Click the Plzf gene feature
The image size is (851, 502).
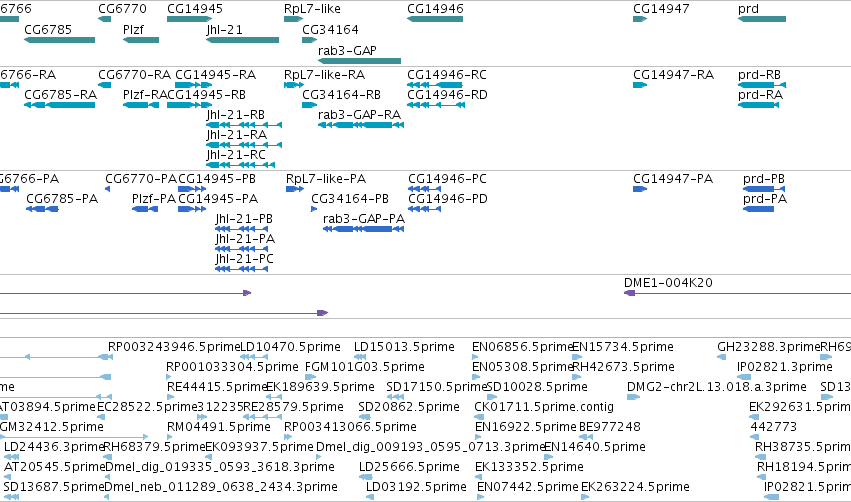click(x=141, y=40)
